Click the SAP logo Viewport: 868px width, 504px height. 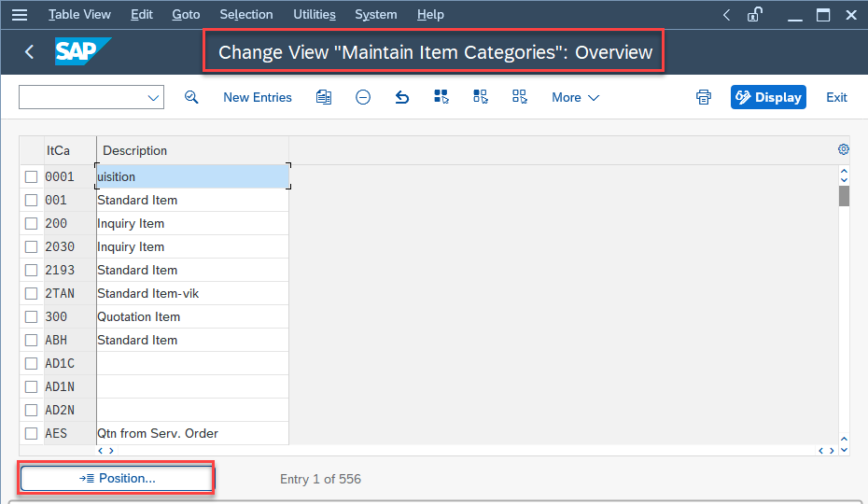click(x=83, y=51)
